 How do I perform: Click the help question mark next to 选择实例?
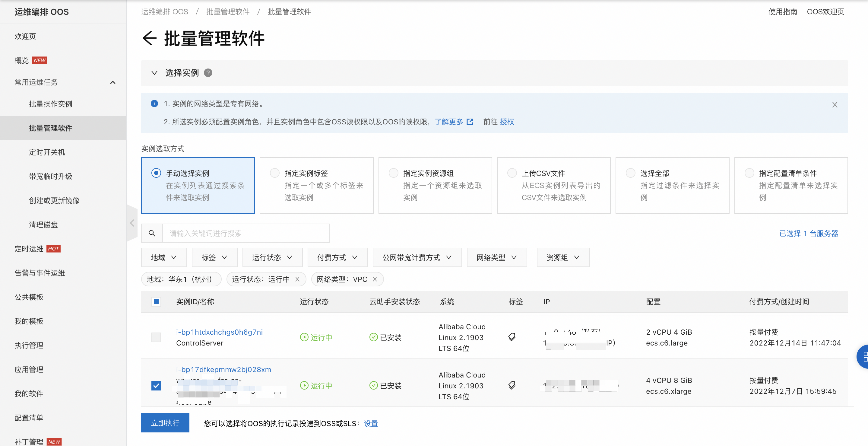208,73
